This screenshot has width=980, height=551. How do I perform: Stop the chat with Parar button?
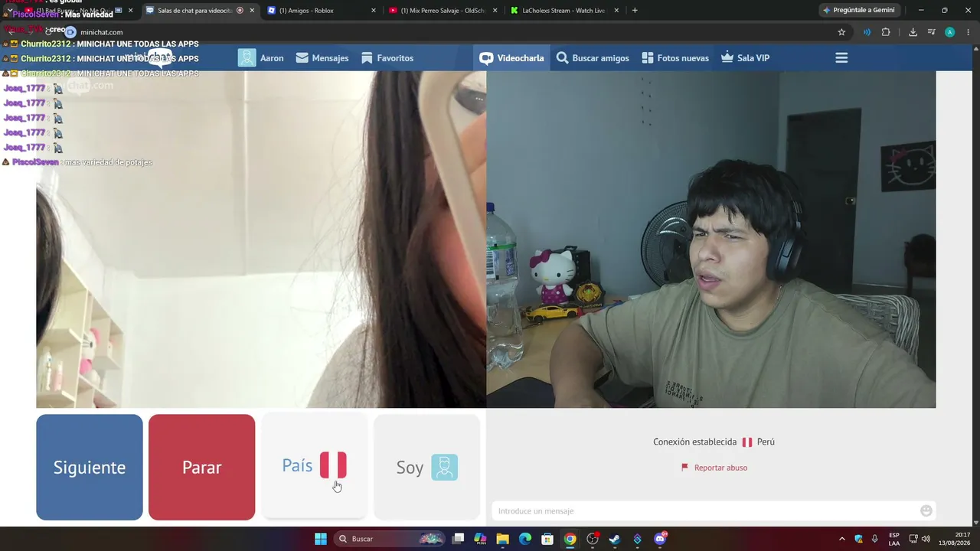pyautogui.click(x=201, y=468)
